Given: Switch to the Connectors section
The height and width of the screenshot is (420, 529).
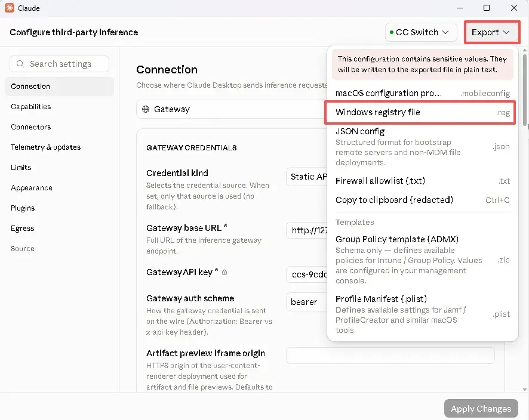Looking at the screenshot, I should click(x=59, y=126).
